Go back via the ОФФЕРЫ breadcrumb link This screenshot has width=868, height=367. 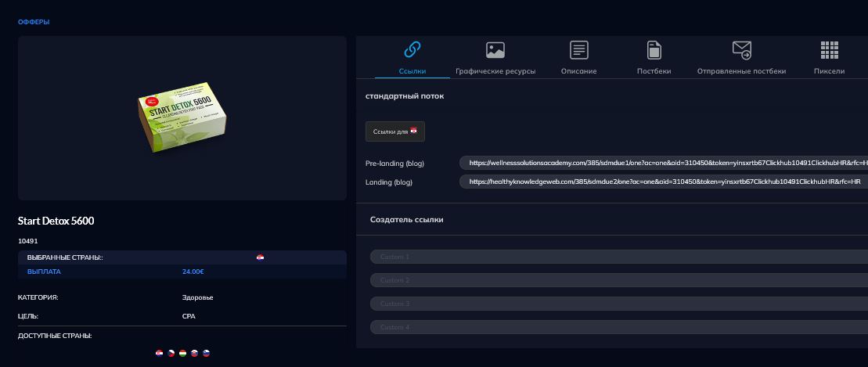point(34,22)
